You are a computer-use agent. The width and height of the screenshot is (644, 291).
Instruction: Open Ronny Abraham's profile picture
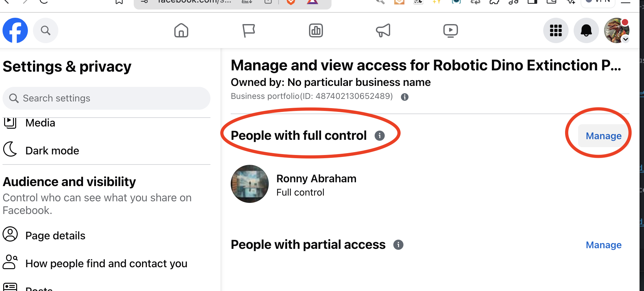click(249, 184)
